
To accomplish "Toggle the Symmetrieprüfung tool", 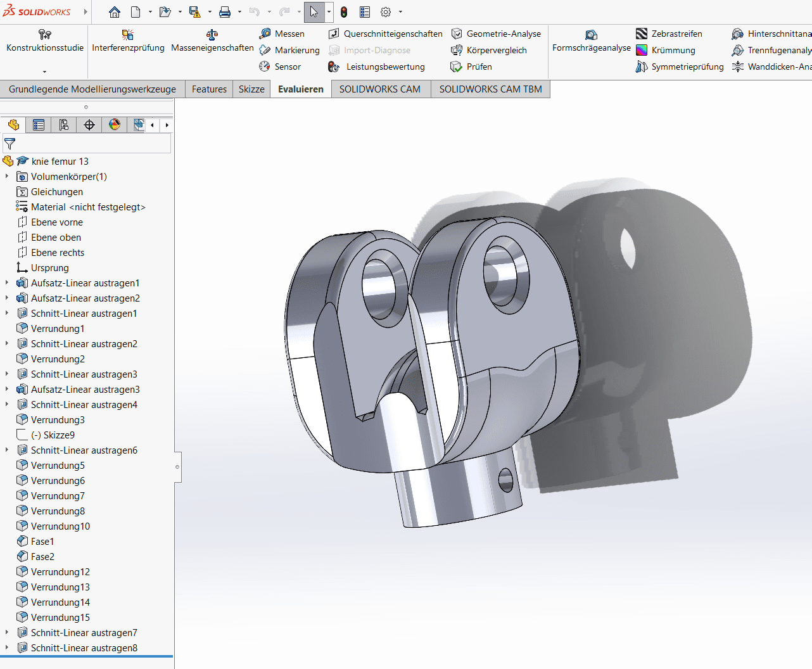I will (680, 67).
